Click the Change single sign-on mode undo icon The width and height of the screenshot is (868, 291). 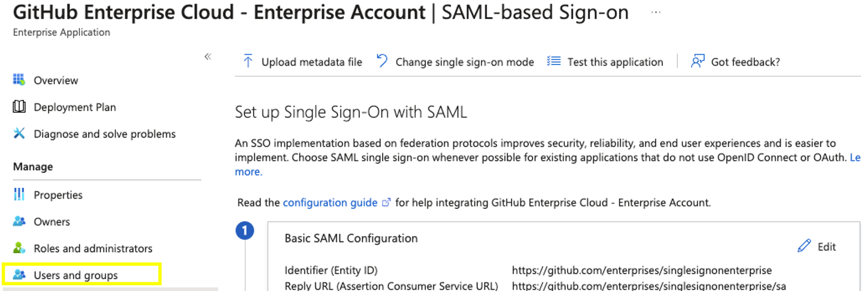click(x=382, y=61)
